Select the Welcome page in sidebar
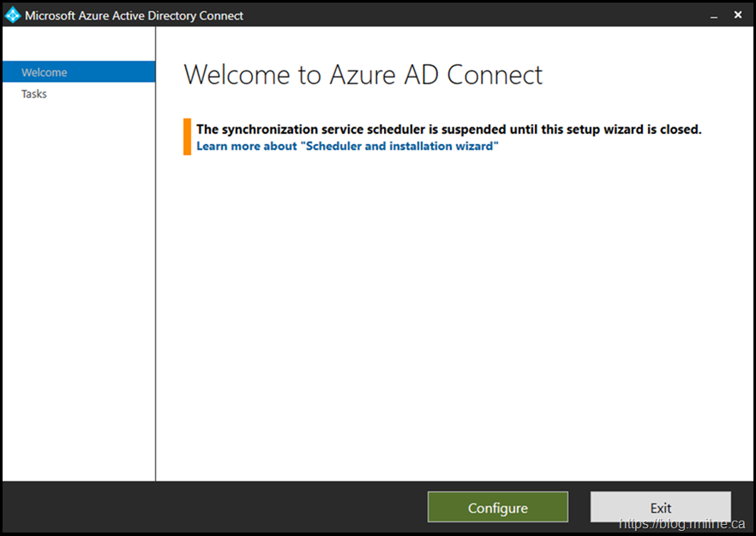The image size is (756, 536). (x=45, y=73)
